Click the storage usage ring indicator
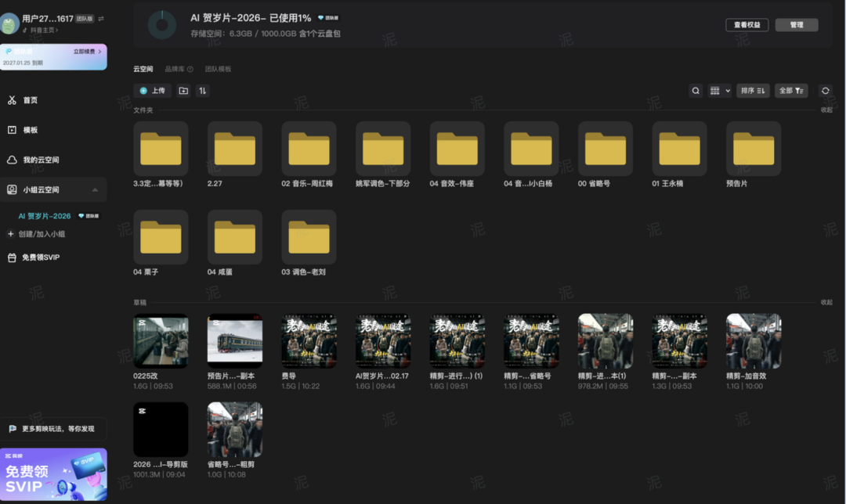This screenshot has width=846, height=504. click(x=162, y=25)
